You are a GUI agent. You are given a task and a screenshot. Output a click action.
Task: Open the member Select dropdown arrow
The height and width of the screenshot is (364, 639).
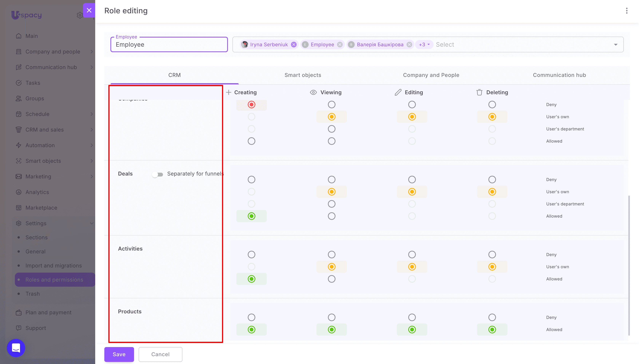click(616, 45)
